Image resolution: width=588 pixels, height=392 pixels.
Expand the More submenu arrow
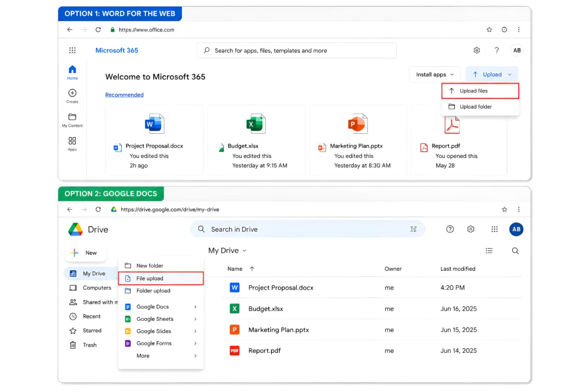tap(195, 356)
